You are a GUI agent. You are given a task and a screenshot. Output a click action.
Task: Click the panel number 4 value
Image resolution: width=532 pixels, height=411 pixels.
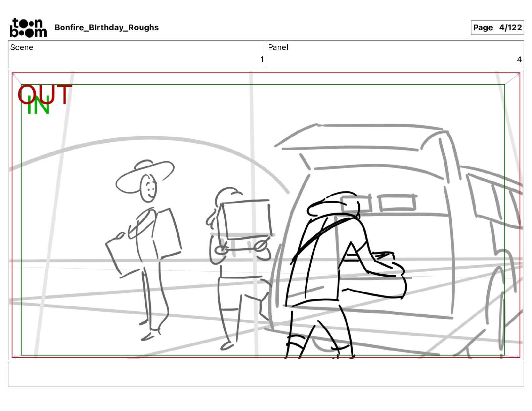[x=519, y=59]
